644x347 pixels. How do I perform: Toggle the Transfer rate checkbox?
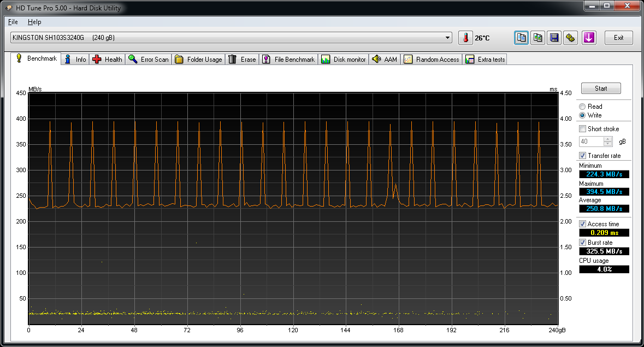click(x=582, y=156)
